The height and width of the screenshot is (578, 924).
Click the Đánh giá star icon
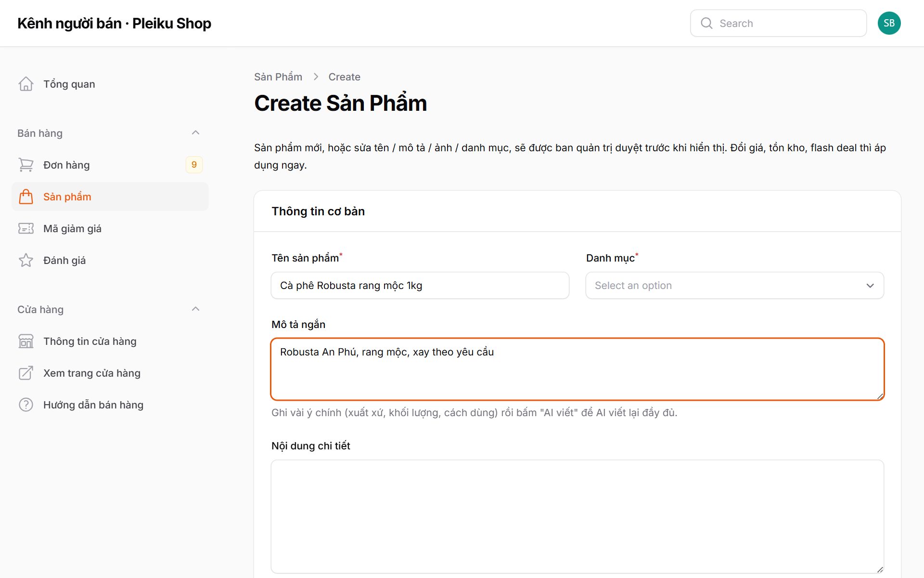pyautogui.click(x=26, y=260)
